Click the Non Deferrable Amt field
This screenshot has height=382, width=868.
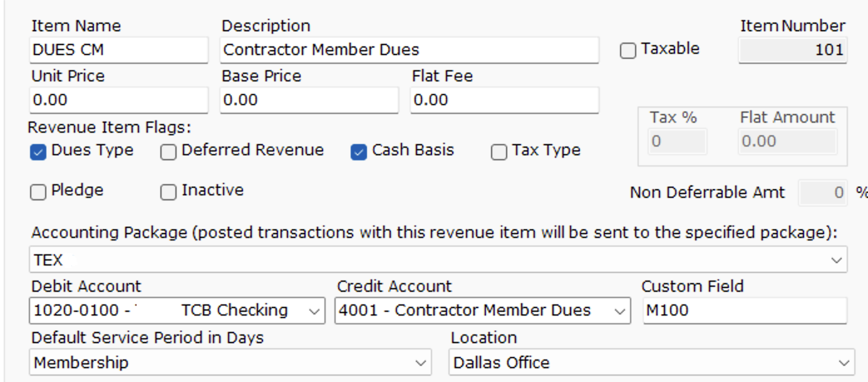pos(824,193)
